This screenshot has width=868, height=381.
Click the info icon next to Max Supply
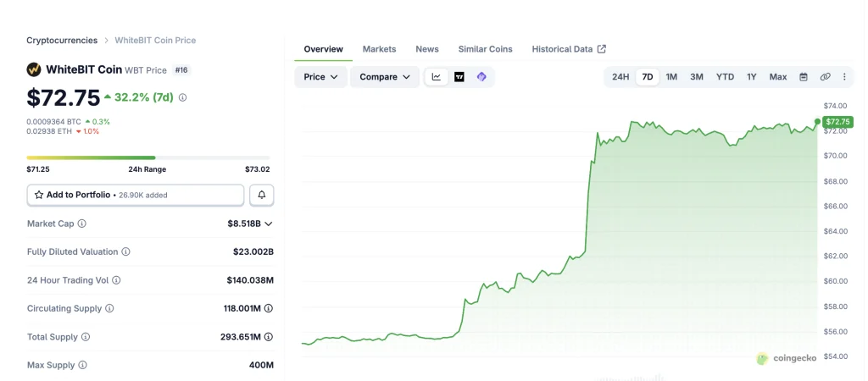pos(82,365)
